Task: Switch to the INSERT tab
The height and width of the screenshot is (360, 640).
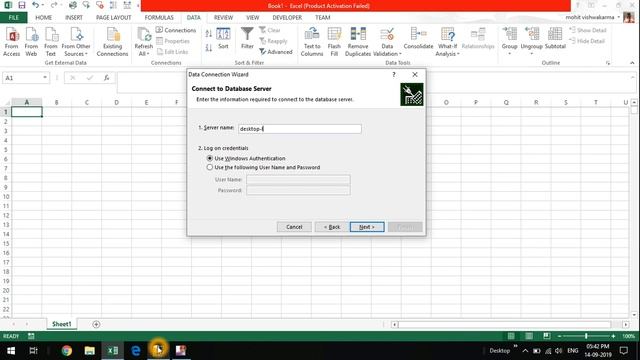Action: tap(74, 18)
